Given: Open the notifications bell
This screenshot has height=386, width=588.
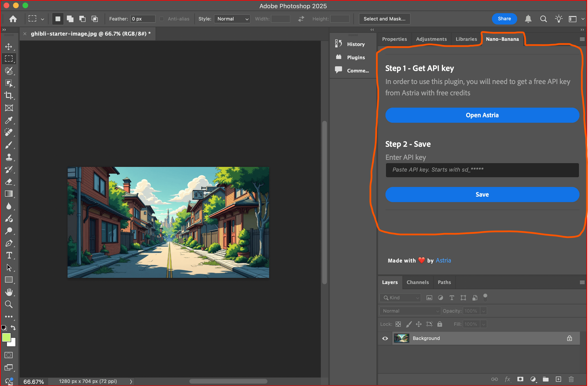Looking at the screenshot, I should tap(528, 19).
